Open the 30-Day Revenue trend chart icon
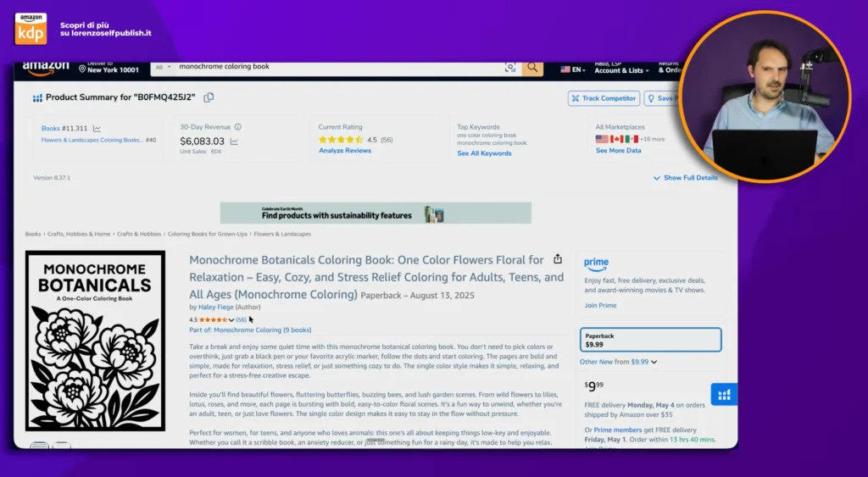 (x=234, y=141)
